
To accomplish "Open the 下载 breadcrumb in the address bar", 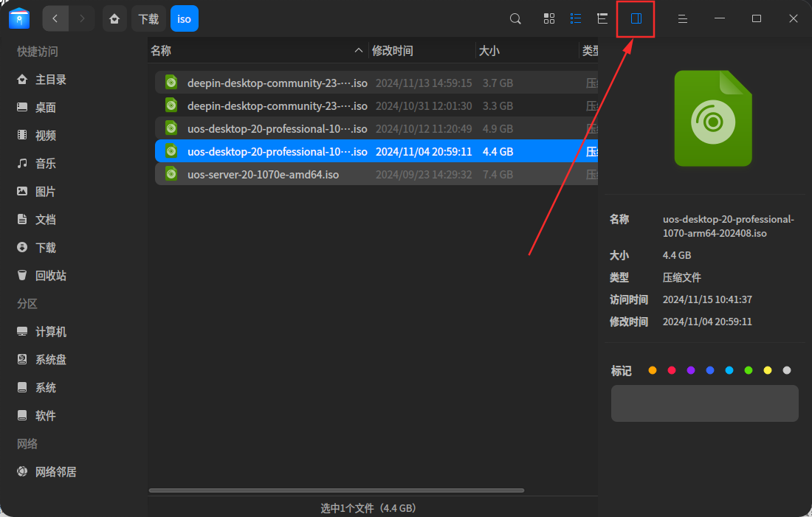I will pos(148,18).
